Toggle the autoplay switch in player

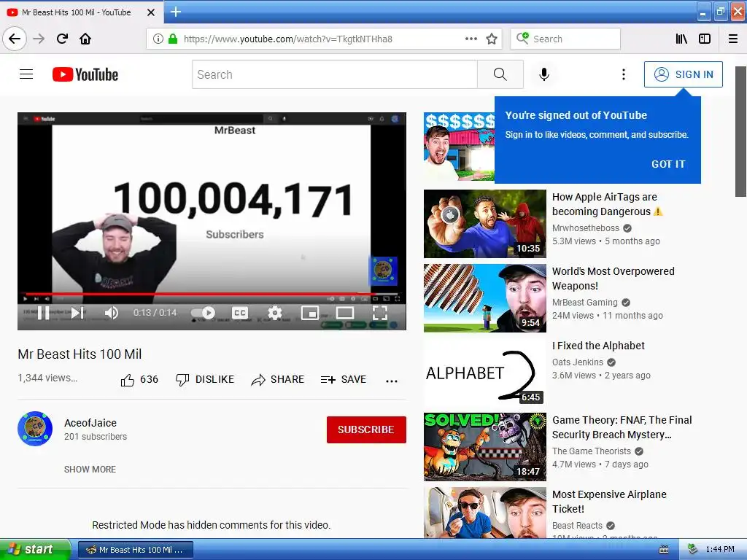pyautogui.click(x=203, y=313)
